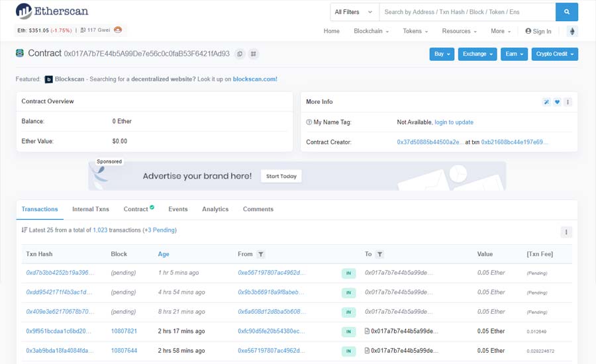Click the gas tracker pump icon

pyautogui.click(x=83, y=30)
